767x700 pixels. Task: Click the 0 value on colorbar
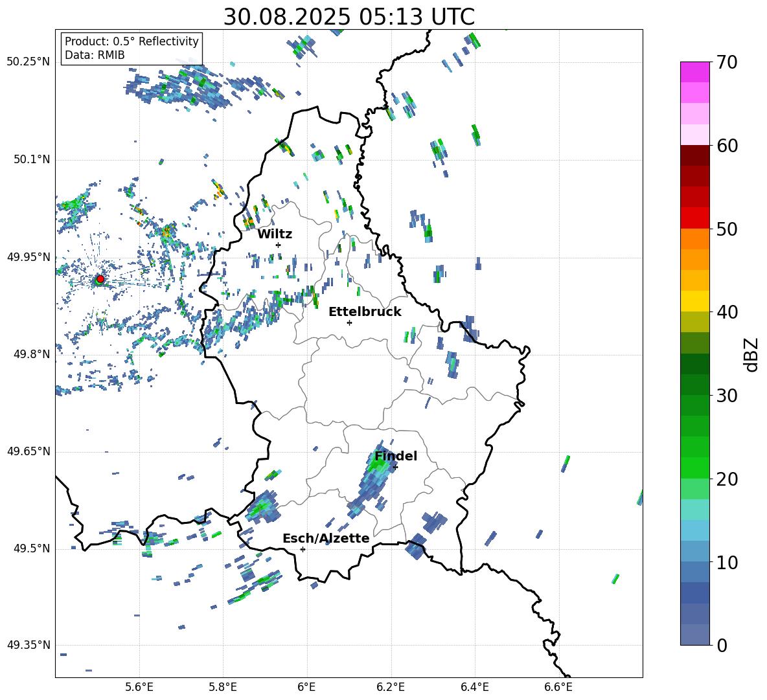(x=722, y=645)
